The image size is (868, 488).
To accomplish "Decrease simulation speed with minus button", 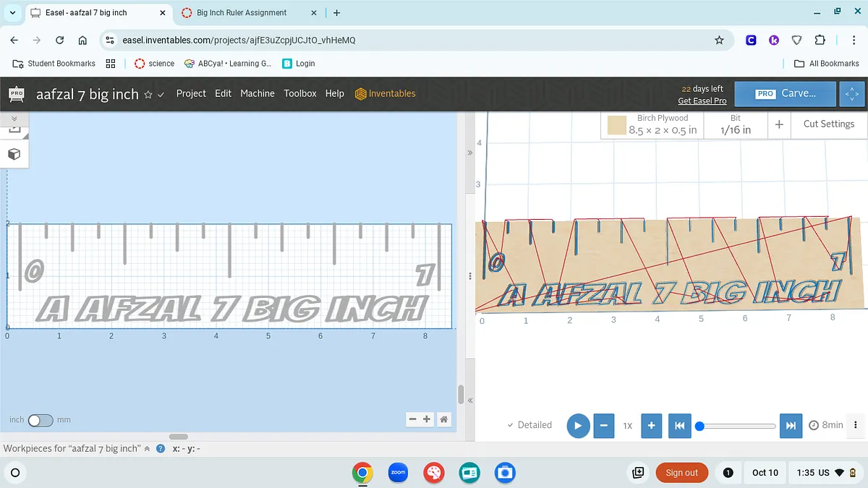I will pyautogui.click(x=603, y=425).
